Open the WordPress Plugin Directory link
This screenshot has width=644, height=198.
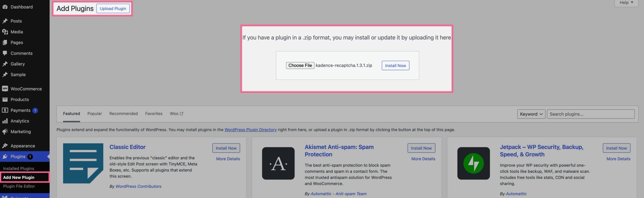tap(251, 130)
